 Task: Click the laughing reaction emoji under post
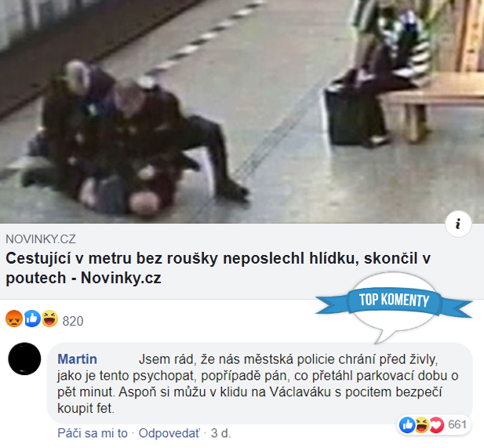point(49,319)
